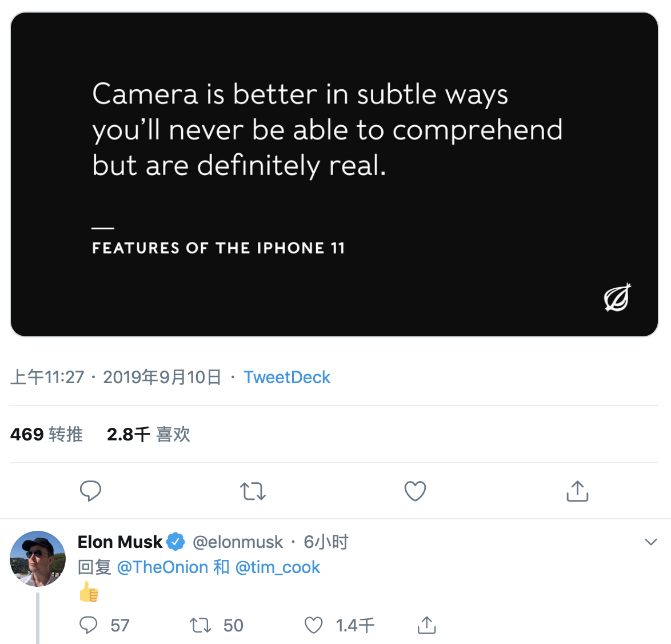View the 2.8千 喜欢 likes list

pyautogui.click(x=148, y=434)
